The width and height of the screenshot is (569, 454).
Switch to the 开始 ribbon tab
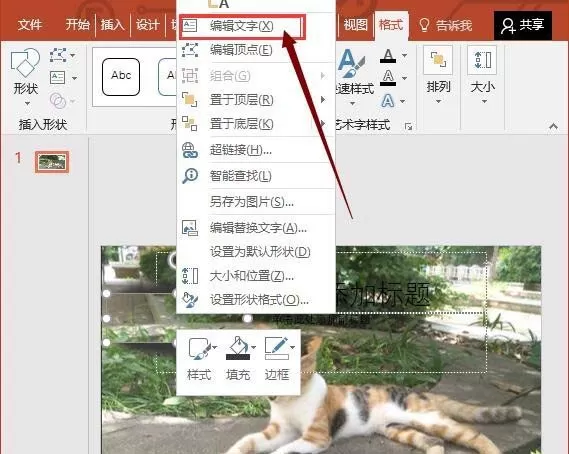[x=77, y=25]
